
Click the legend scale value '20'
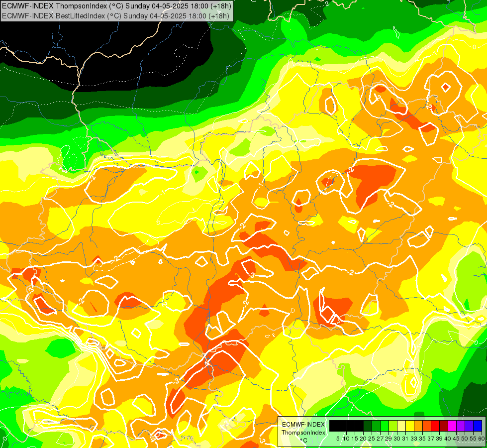363,439
